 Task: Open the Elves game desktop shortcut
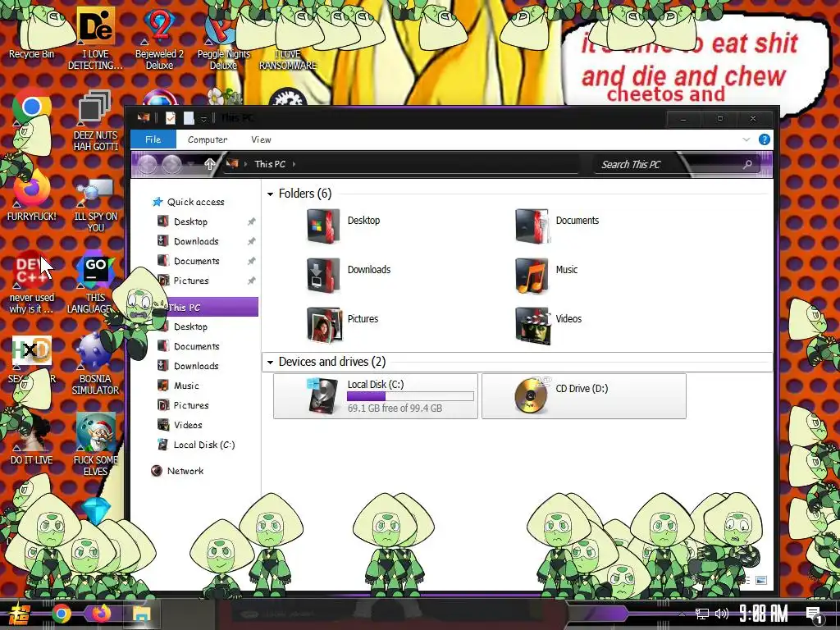pyautogui.click(x=95, y=445)
